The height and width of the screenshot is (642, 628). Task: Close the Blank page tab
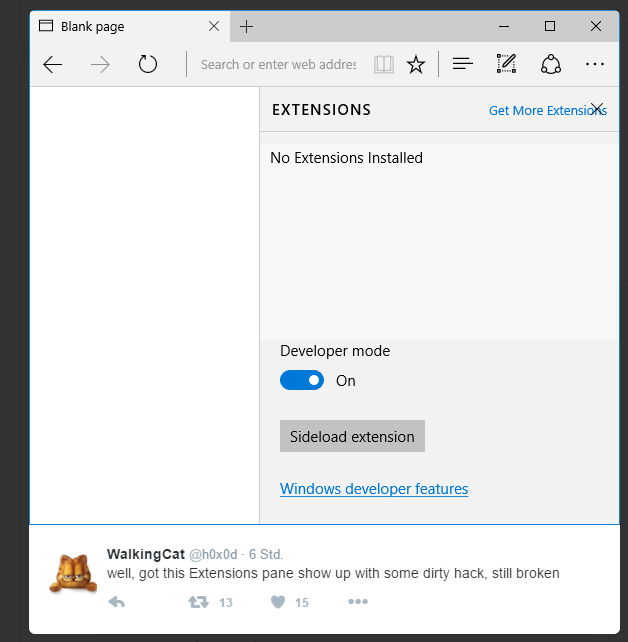(x=213, y=26)
